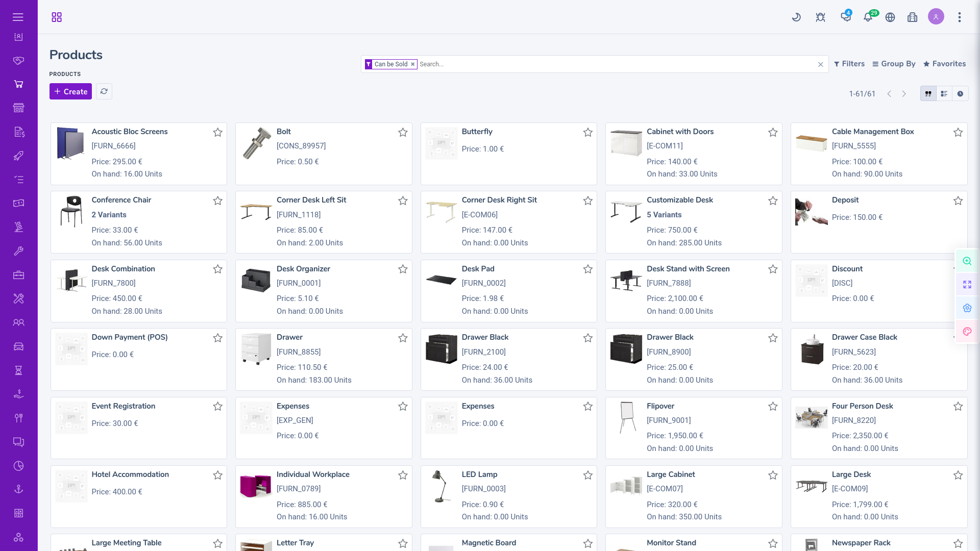Favorite the Bolt product star
Screen dimensions: 980x551
point(403,133)
